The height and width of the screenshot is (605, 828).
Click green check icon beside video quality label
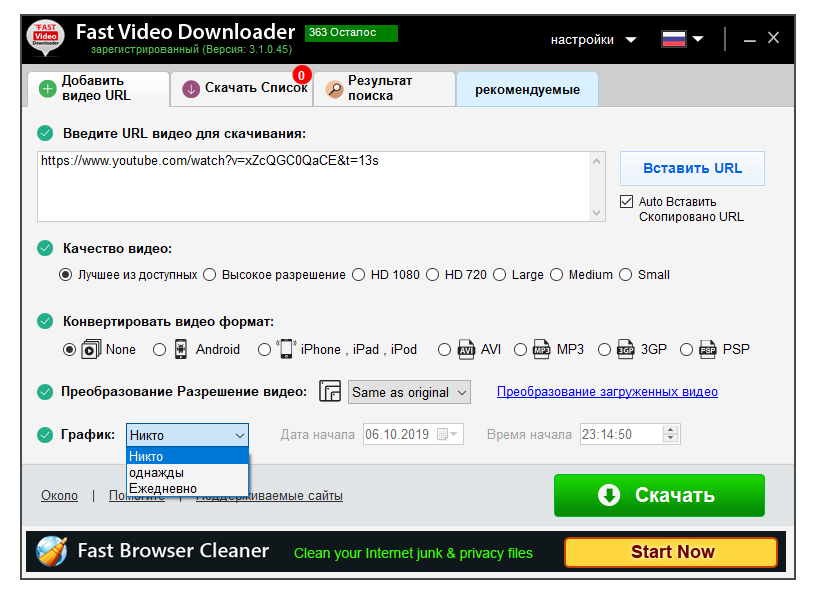[45, 248]
